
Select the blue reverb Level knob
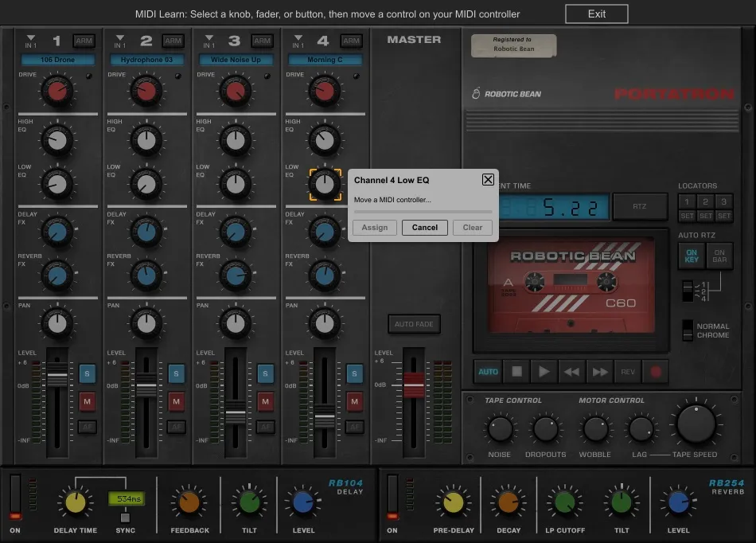678,502
